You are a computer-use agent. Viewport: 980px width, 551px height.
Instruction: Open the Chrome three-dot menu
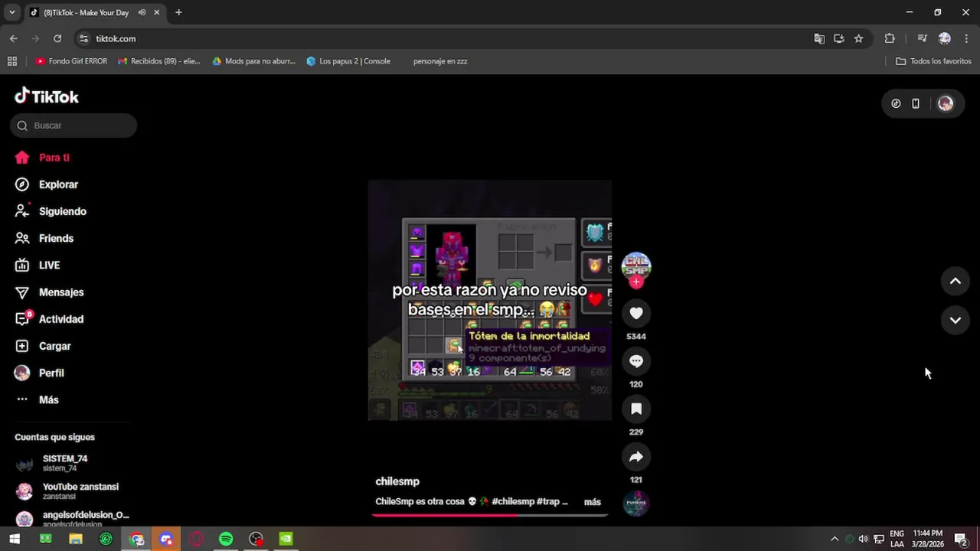pyautogui.click(x=967, y=38)
